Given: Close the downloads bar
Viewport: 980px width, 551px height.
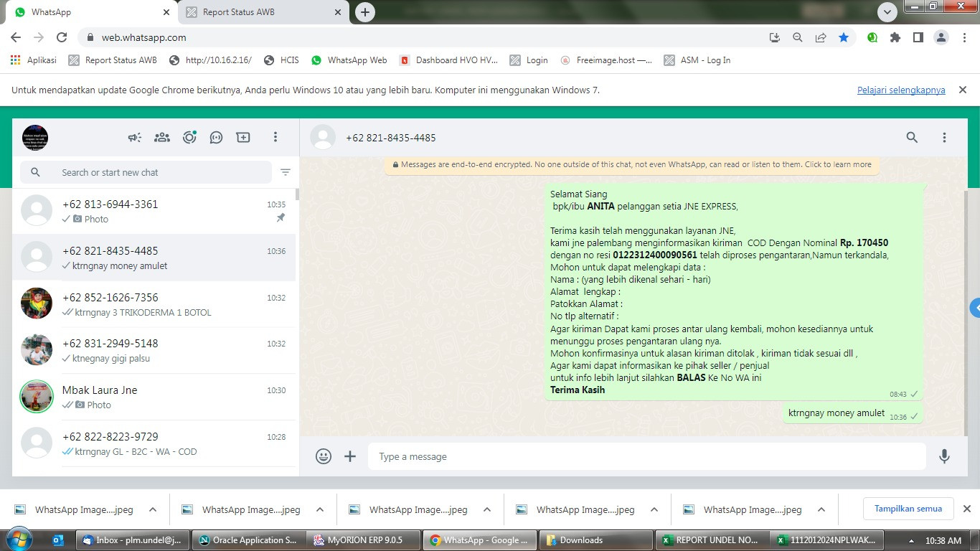Looking at the screenshot, I should click(966, 509).
